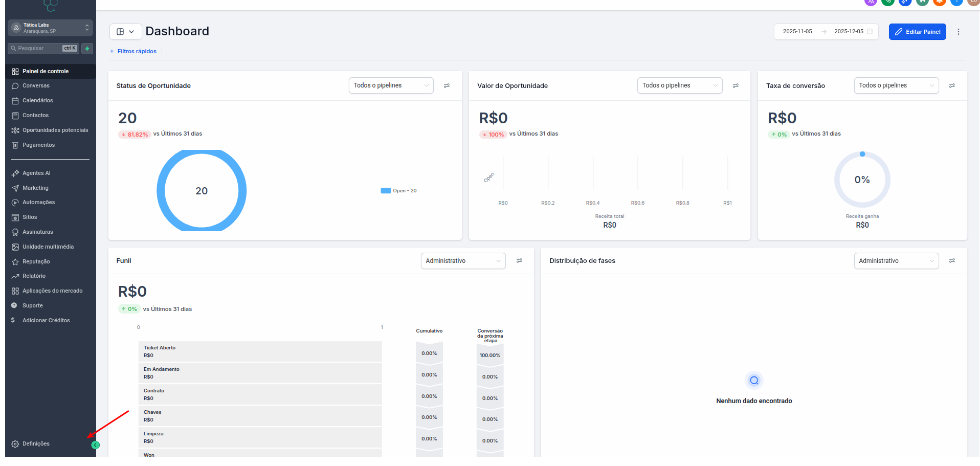Click the 0% conversion gauge handle
980x466 pixels.
[862, 154]
